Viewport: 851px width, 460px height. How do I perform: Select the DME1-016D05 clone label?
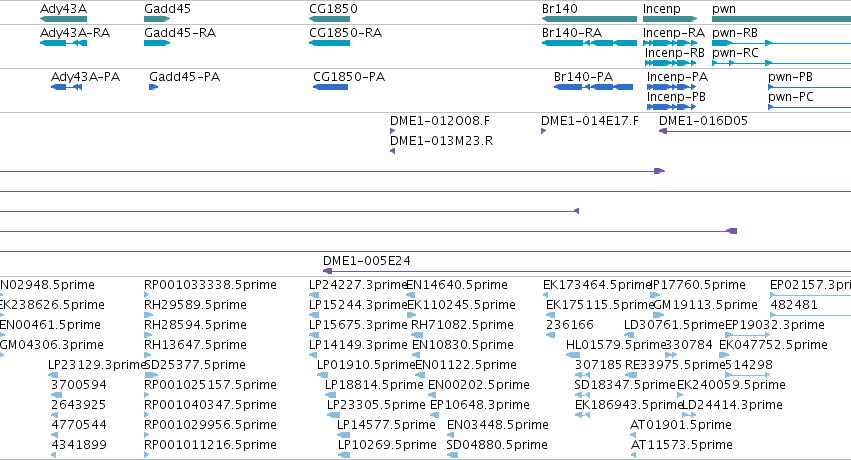click(703, 121)
